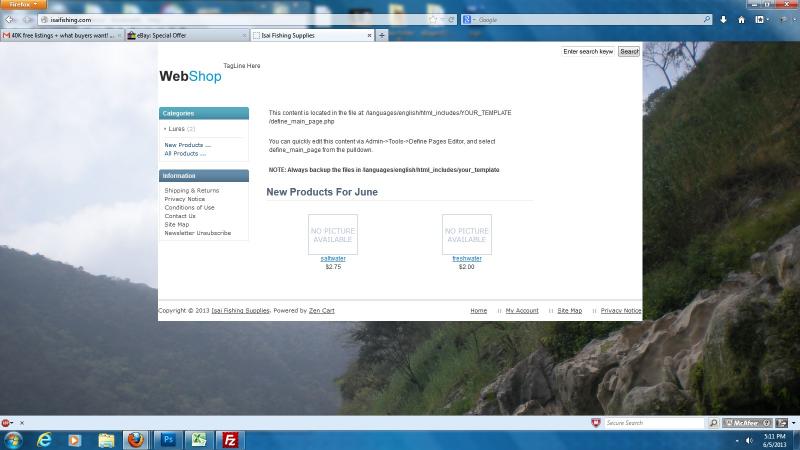Open 'All Products ...' in Categories
Viewport: 800px width, 450px height.
pyautogui.click(x=185, y=154)
